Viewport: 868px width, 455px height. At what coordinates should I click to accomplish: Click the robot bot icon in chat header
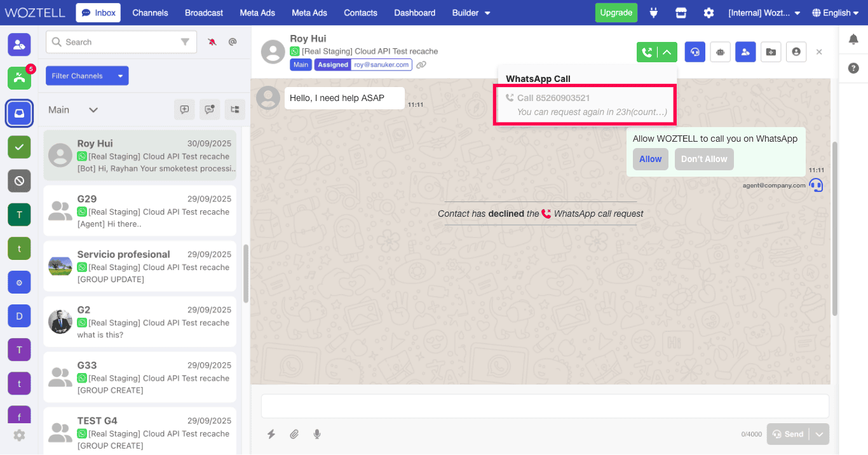pos(720,52)
